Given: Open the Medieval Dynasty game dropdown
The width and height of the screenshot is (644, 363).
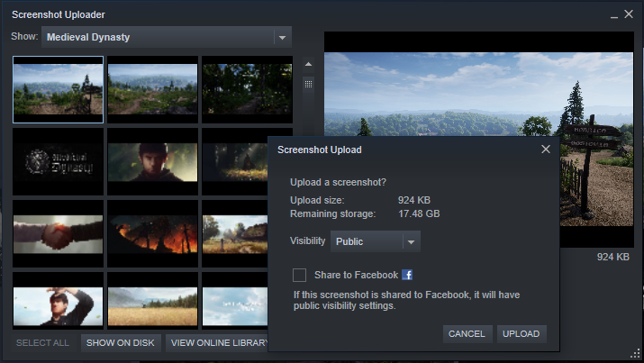Looking at the screenshot, I should (167, 37).
